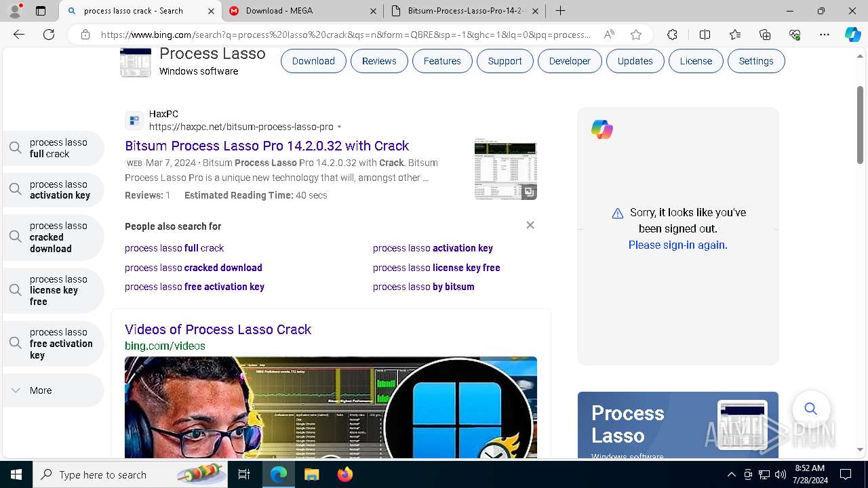Open tab actions menu
868x488 pixels.
pyautogui.click(x=41, y=11)
